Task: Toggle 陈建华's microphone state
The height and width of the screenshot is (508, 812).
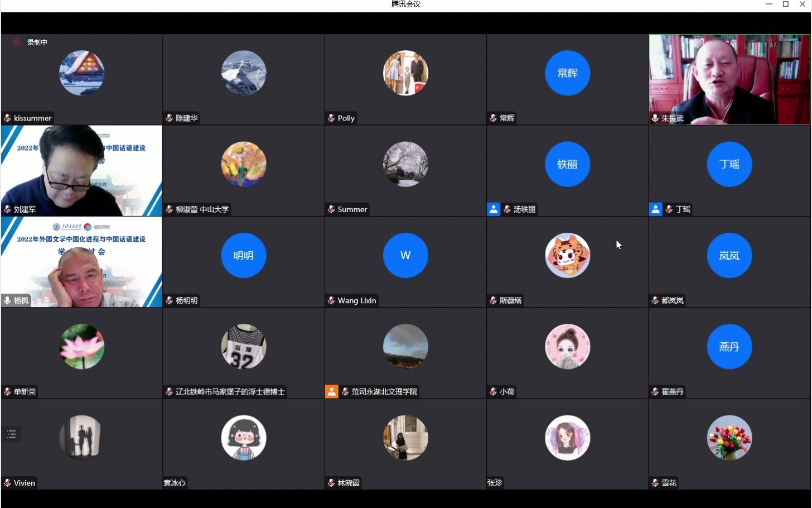Action: 169,118
